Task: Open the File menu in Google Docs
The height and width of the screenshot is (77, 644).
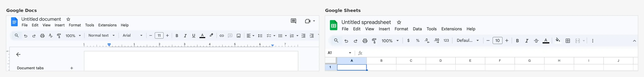Action: [x=25, y=25]
